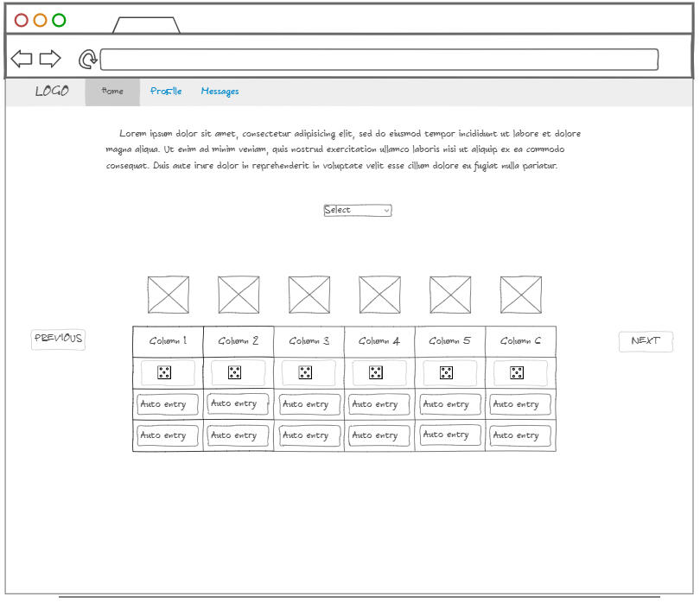Click the browser back arrow icon
Screen dimensions: 700x603
(x=21, y=58)
